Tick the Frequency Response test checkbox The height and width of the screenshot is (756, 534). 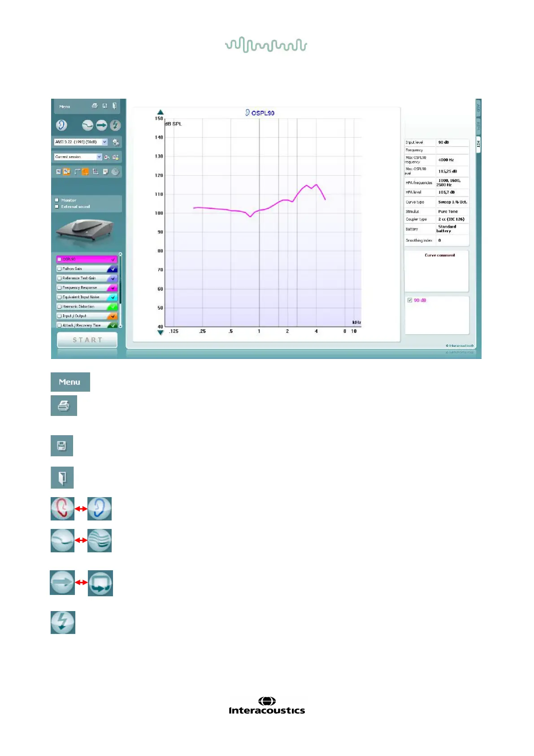point(59,288)
